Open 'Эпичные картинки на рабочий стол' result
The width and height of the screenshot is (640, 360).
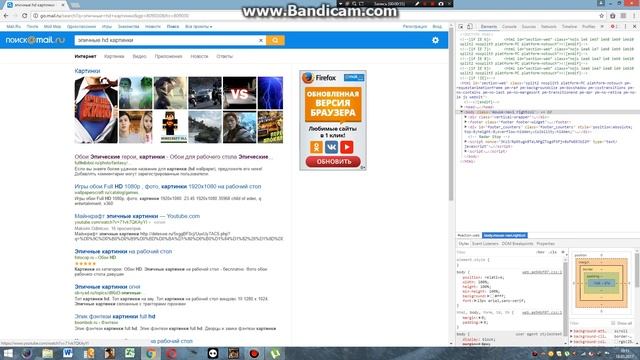(x=123, y=251)
